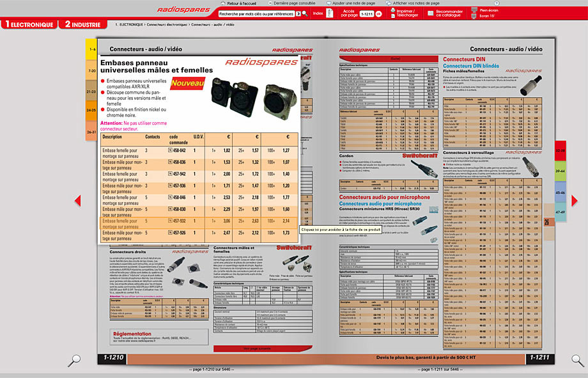Open the 2 INDUSTRIE tab

[82, 24]
